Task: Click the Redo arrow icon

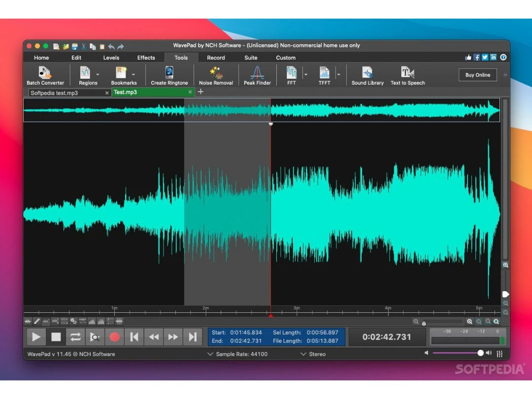Action: (121, 46)
